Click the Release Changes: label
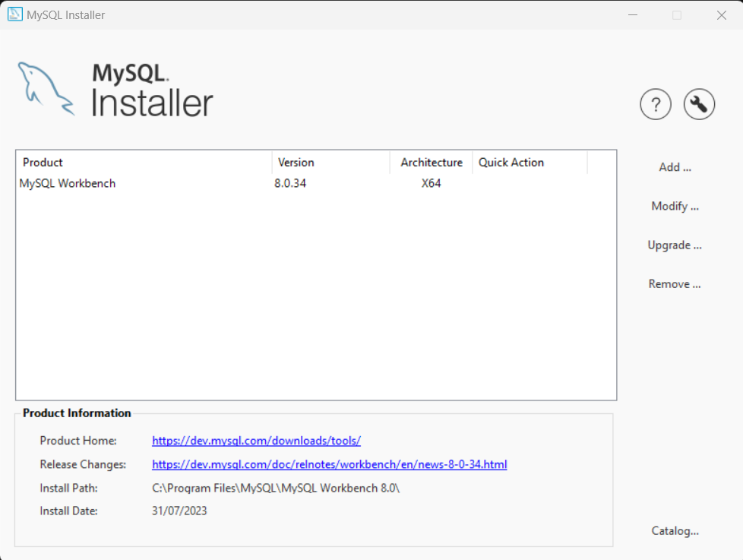This screenshot has height=560, width=743. pos(83,464)
